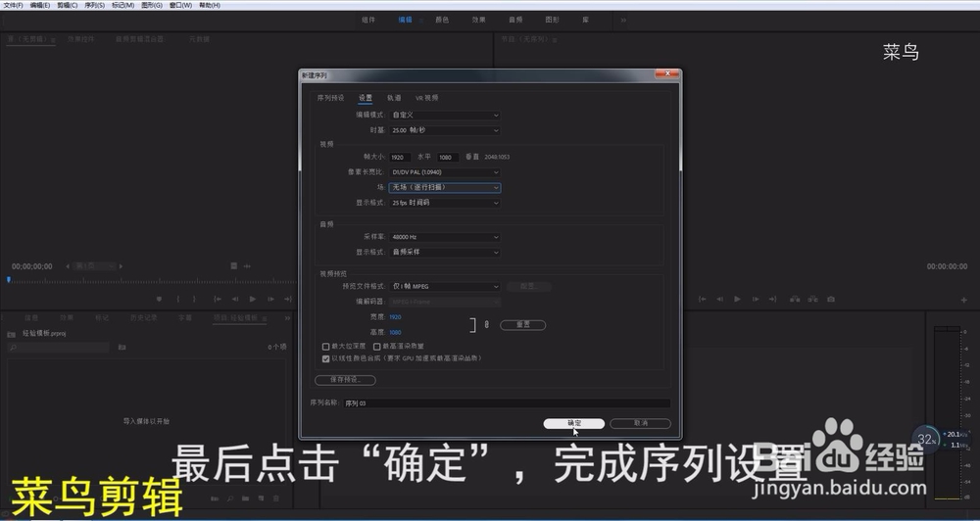Open the 时基 dropdown showing 25.00 帧/秒

pos(444,130)
